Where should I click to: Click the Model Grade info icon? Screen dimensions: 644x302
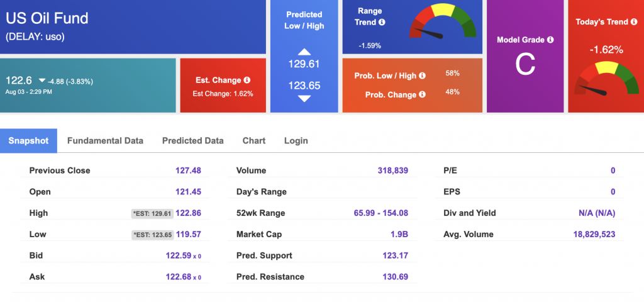[x=550, y=40]
